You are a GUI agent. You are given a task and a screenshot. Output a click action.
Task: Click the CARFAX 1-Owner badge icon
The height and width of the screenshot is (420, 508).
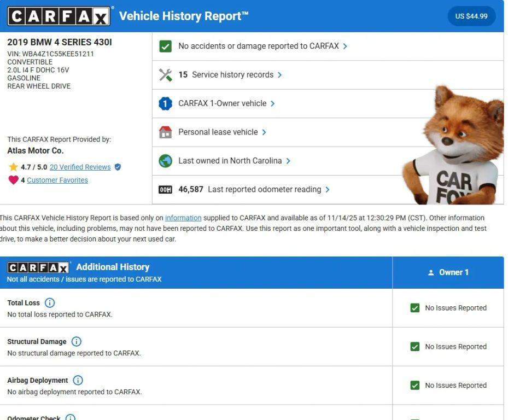(164, 103)
